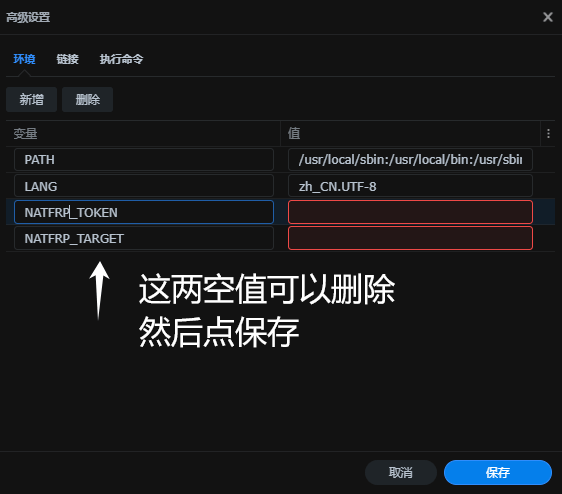The width and height of the screenshot is (562, 494).
Task: Switch to the 链接 tab
Action: [67, 59]
